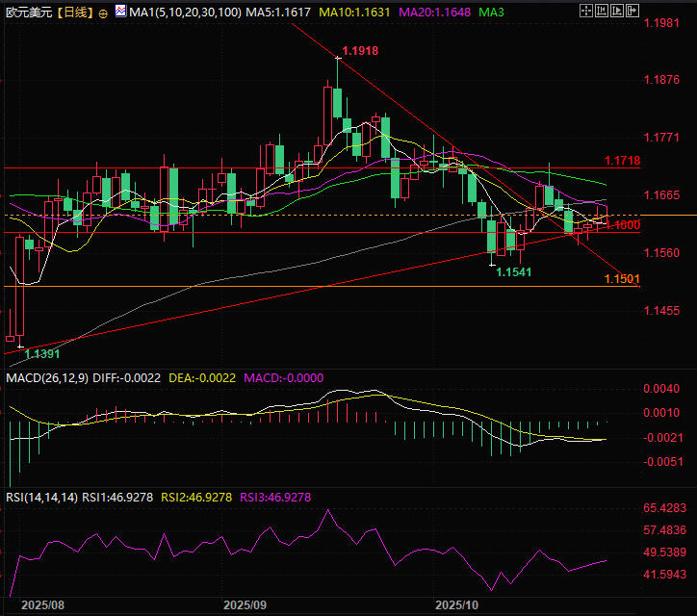Click the 1.1541 low price marker
Image resolution: width=697 pixels, height=616 pixels.
coord(513,272)
